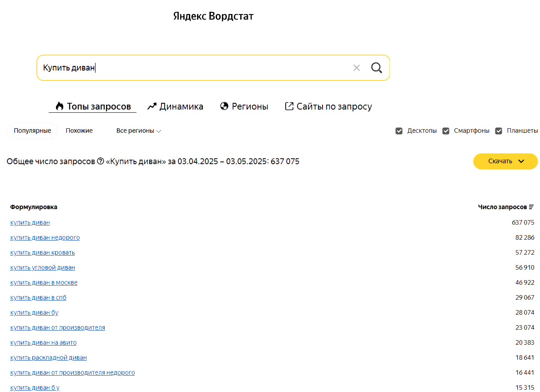Image resolution: width=540 pixels, height=392 pixels.
Task: Switch to the Регионы tab
Action: pyautogui.click(x=244, y=106)
